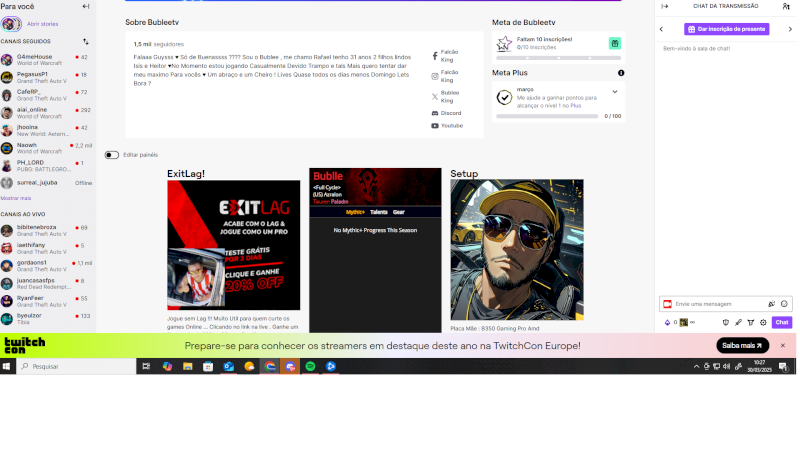Click the subscription goal progress bar
Image resolution: width=800 pixels, height=450 pixels.
(x=558, y=58)
